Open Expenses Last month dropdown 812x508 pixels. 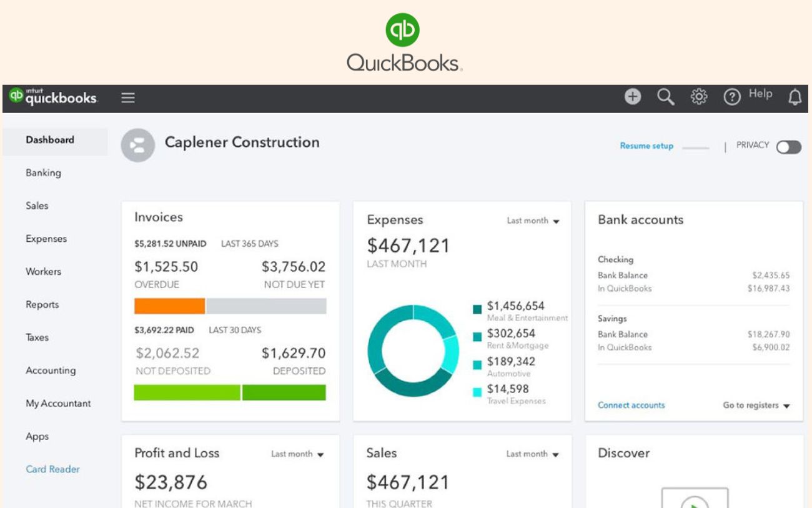[x=533, y=221]
